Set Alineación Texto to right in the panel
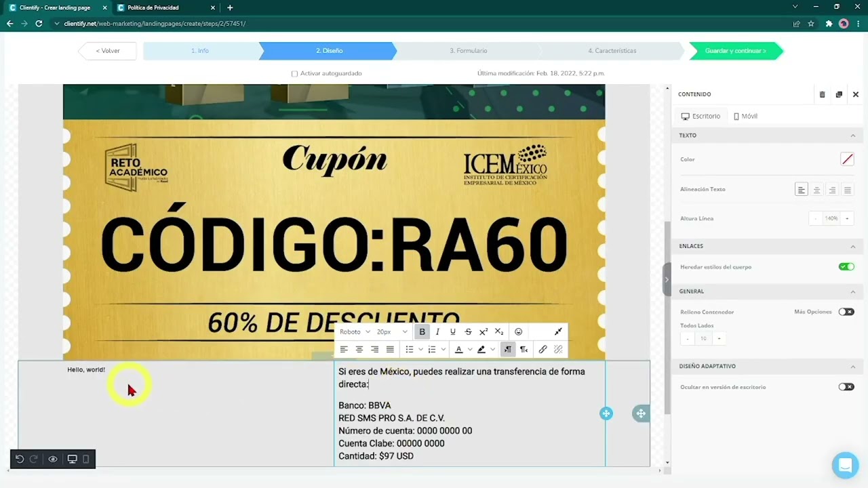 [832, 190]
